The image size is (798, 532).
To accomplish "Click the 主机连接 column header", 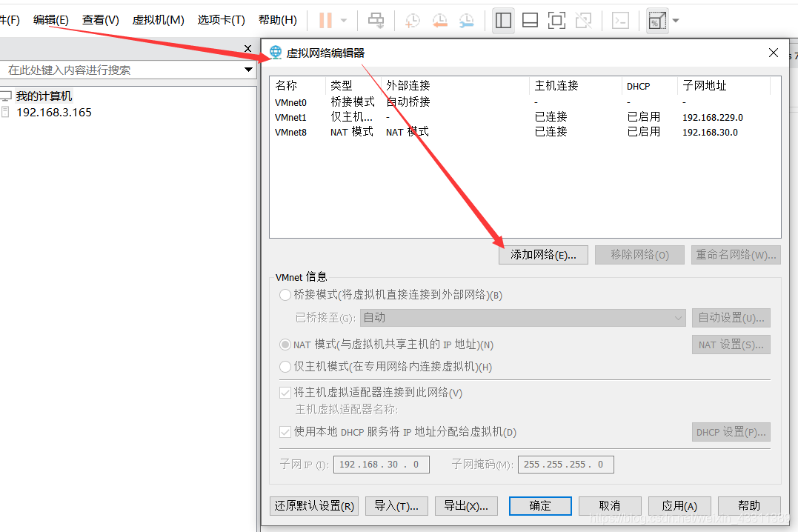I will click(576, 85).
